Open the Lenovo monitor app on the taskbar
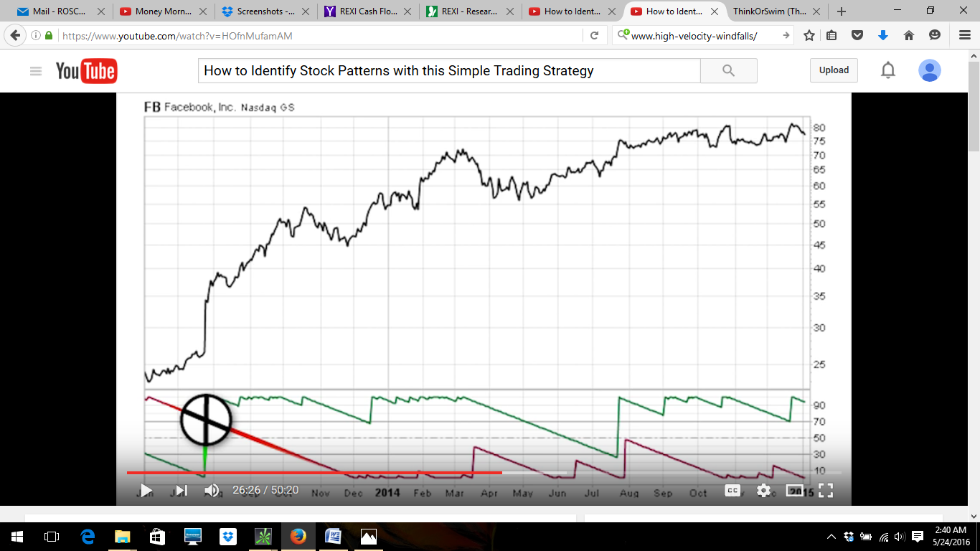 [192, 537]
